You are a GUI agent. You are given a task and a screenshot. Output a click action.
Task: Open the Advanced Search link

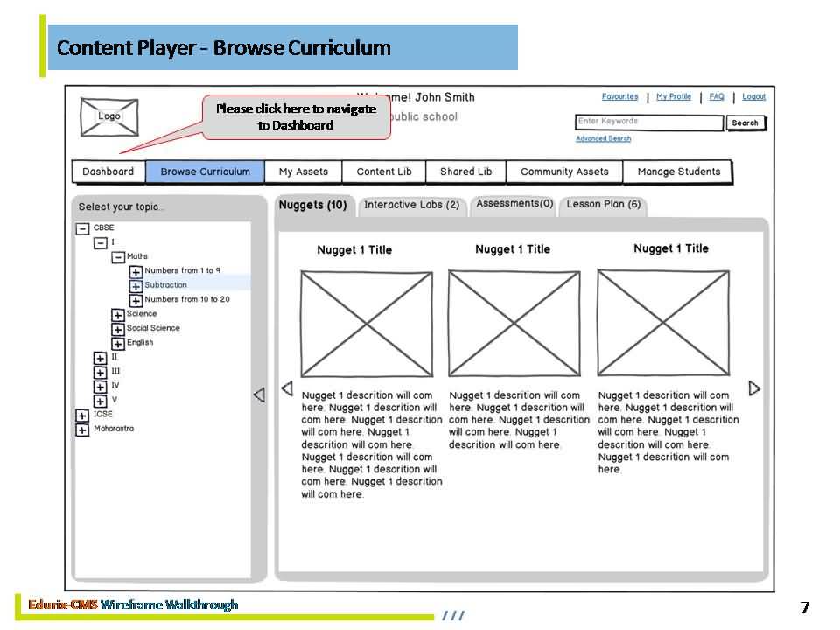603,138
